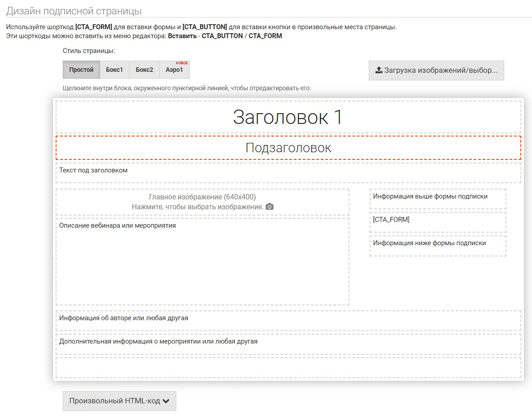The height and width of the screenshot is (419, 532).
Task: Edit the Заголовок 1 heading block
Action: (288, 117)
